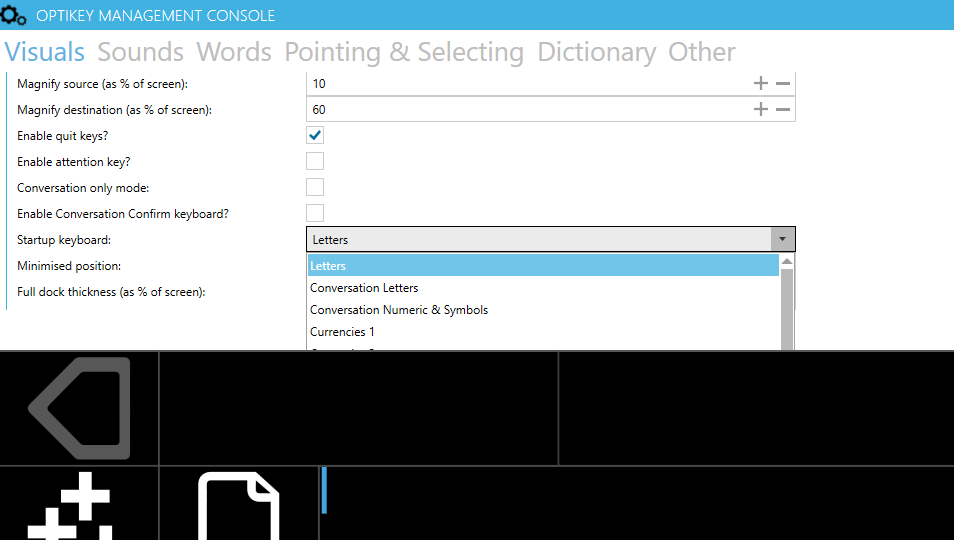Go to the Dictionary tab
The height and width of the screenshot is (540, 954).
(x=596, y=52)
